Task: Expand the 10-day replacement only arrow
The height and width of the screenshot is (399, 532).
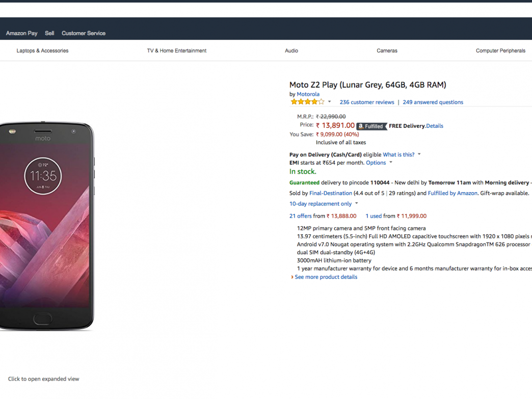Action: tap(357, 204)
